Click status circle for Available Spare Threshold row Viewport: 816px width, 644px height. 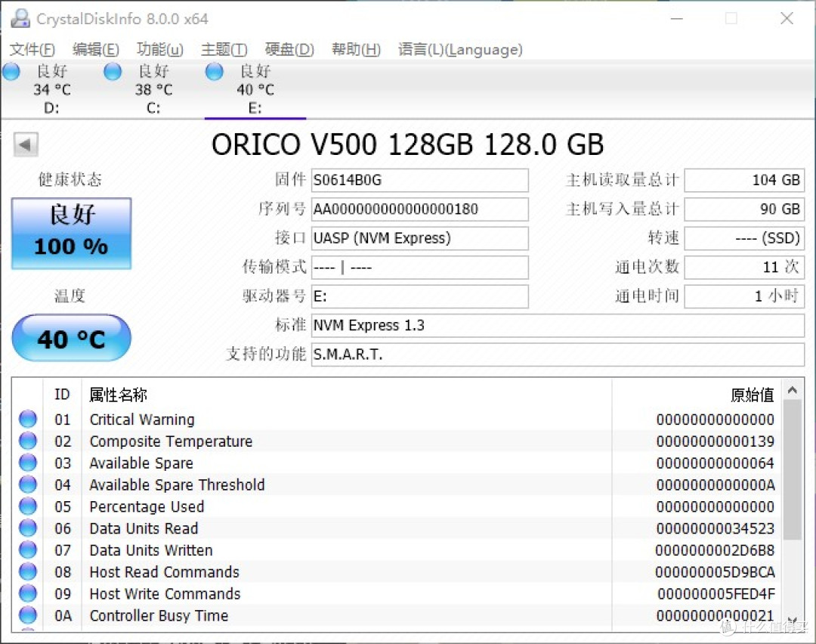(28, 485)
